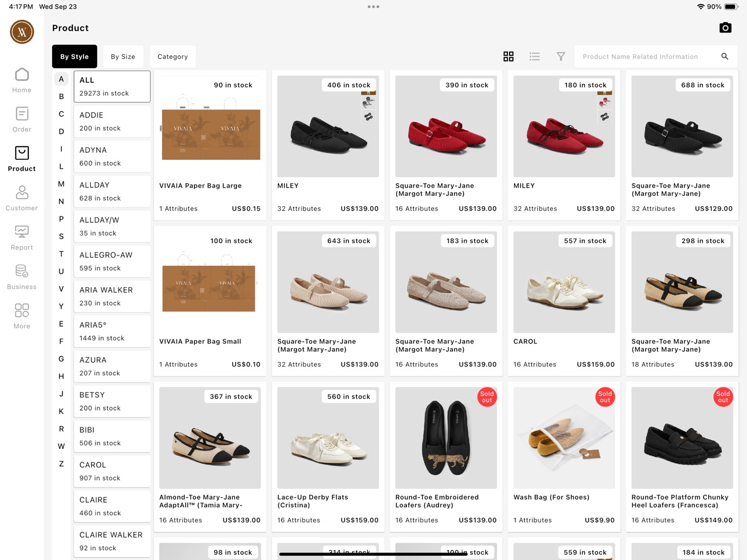Open the Wash Bag (For Shoes) product
Screen dimensions: 747x560
564,457
